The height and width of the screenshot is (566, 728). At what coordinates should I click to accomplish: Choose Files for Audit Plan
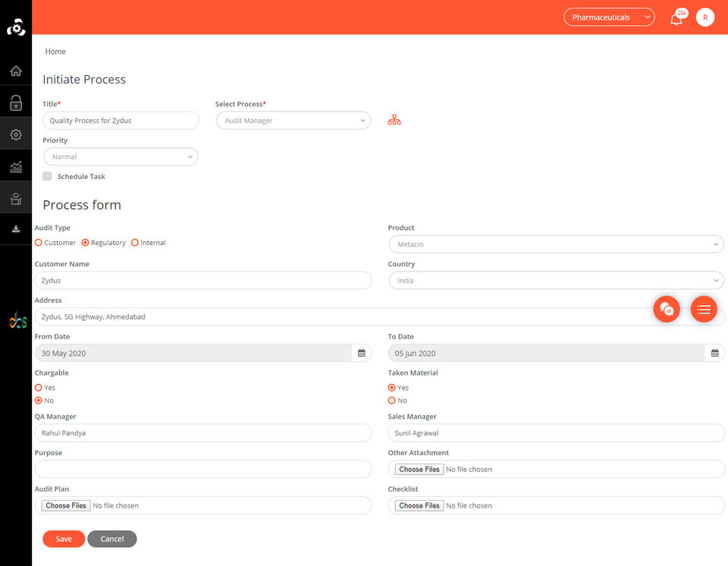pos(66,505)
